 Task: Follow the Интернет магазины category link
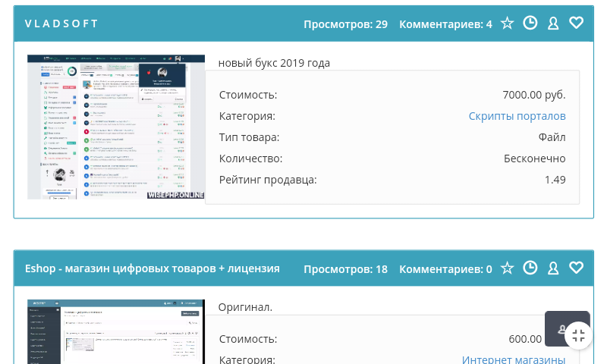[x=514, y=359]
